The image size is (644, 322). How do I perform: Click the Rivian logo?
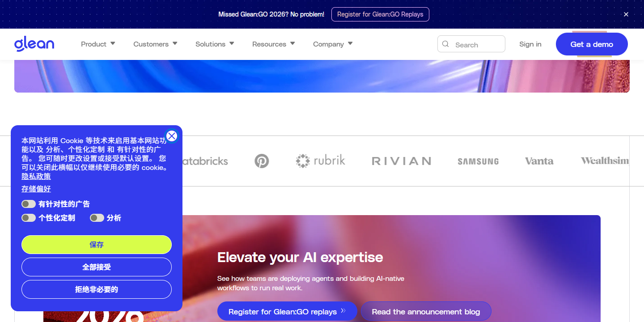click(x=401, y=161)
